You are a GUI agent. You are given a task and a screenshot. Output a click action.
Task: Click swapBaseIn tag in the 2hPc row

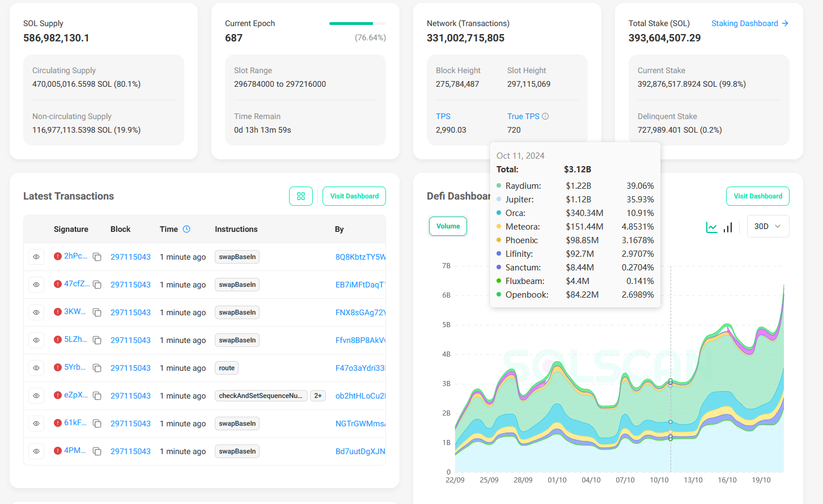[237, 257]
